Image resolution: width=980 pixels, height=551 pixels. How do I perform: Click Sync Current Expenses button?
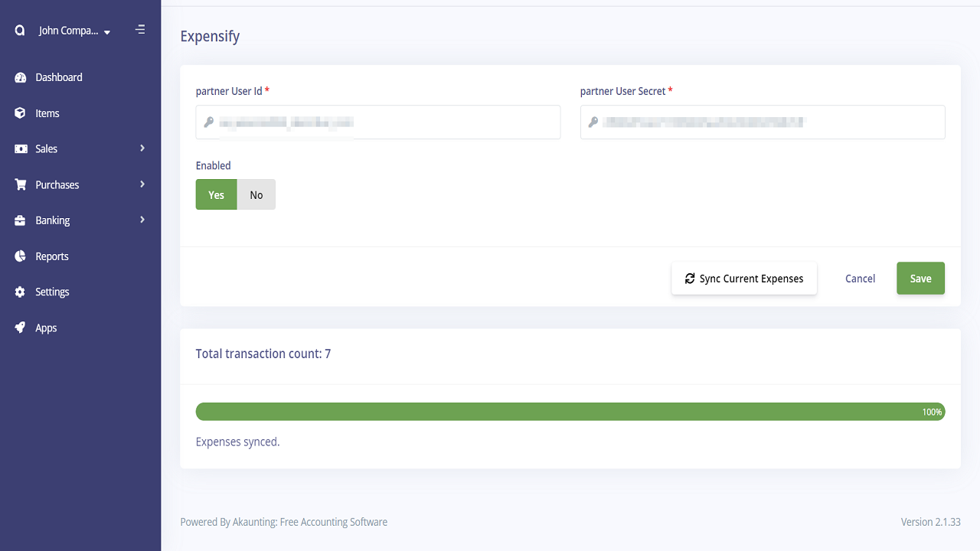[x=744, y=279]
